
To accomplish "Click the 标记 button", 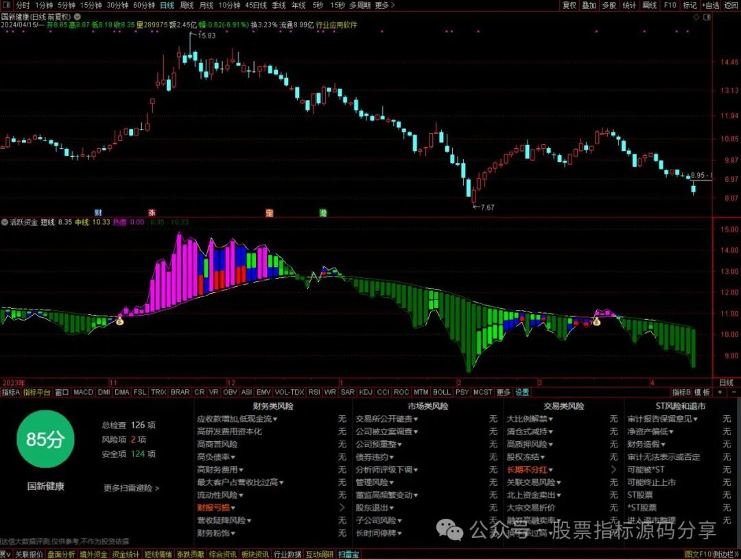I will pos(690,5).
